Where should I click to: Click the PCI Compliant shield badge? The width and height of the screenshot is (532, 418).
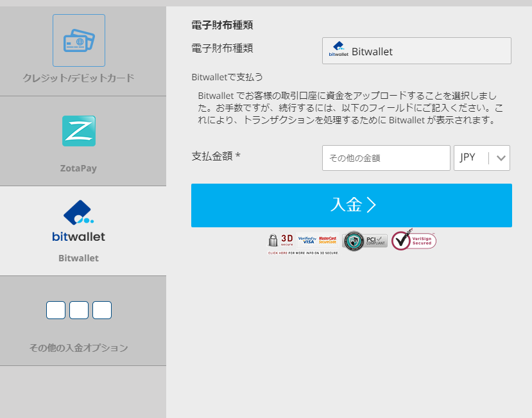(x=365, y=241)
